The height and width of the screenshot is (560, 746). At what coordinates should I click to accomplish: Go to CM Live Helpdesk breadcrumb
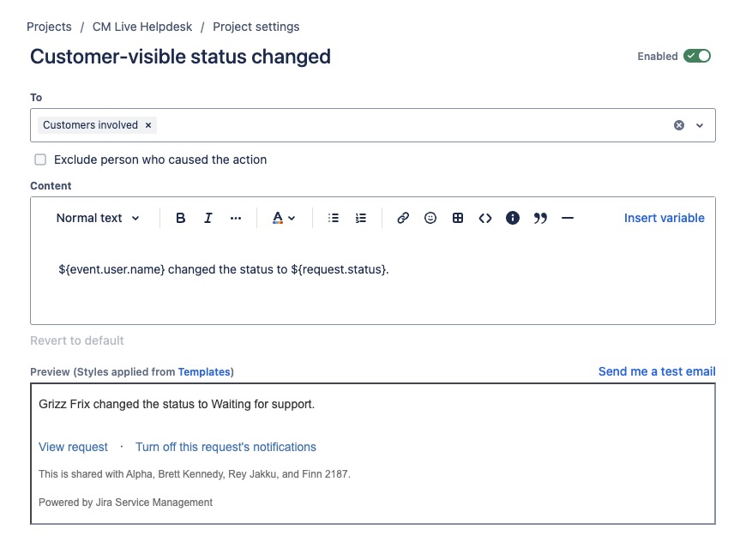pos(142,27)
